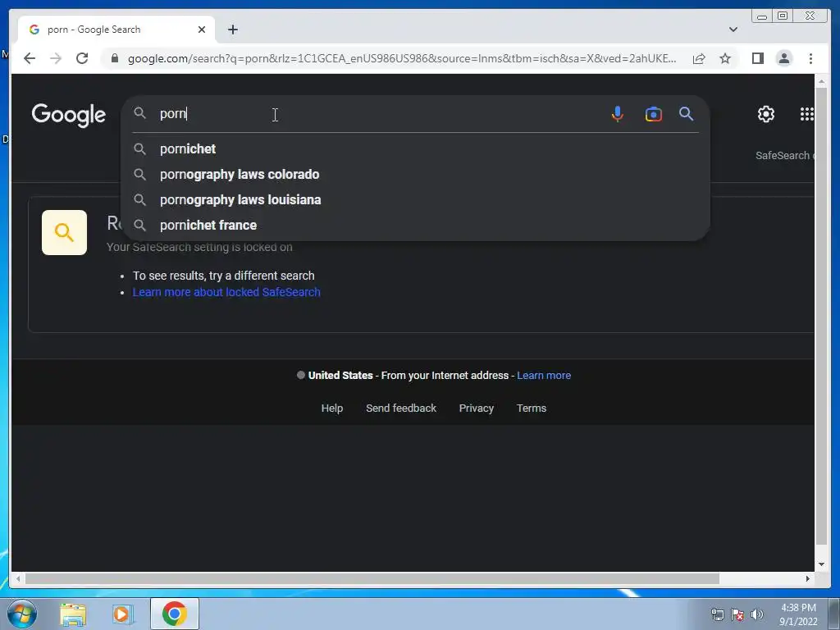Open Windows Media Player from taskbar
This screenshot has width=840, height=630.
(123, 614)
